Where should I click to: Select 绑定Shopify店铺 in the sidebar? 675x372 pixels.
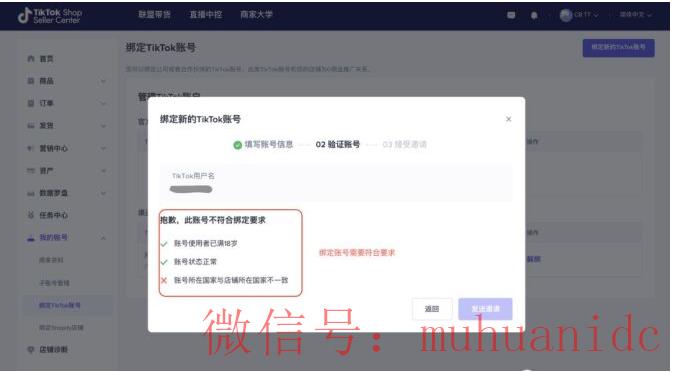[x=61, y=328]
